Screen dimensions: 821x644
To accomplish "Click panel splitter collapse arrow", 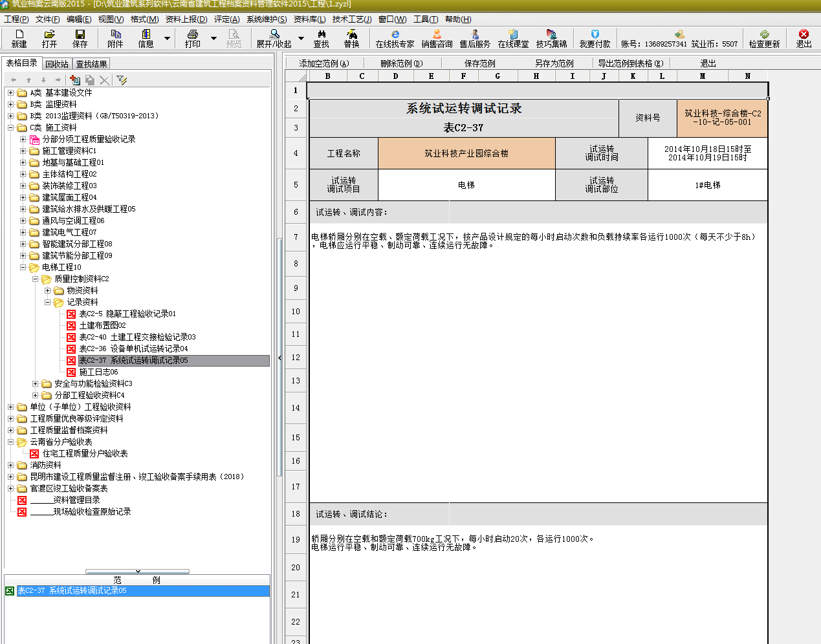I will pyautogui.click(x=280, y=358).
